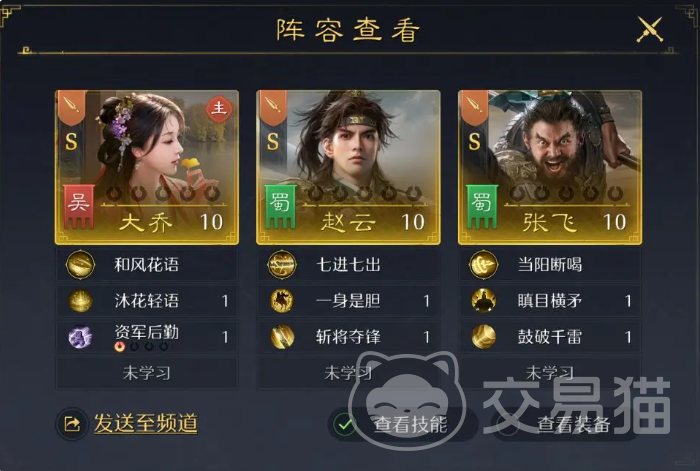This screenshot has height=471, width=700.
Task: Click the 一身是胆 horseman skill icon
Action: coord(282,300)
